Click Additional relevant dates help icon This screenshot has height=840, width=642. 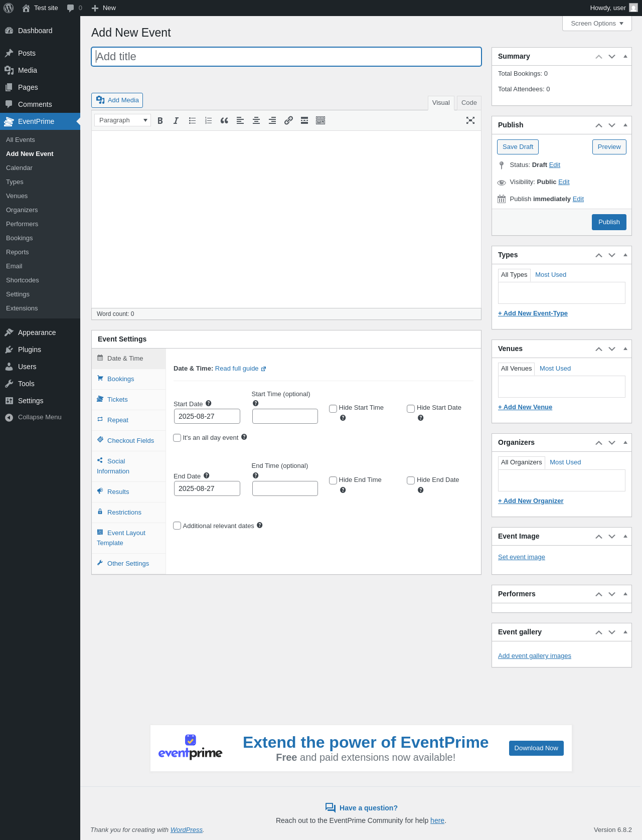click(x=260, y=525)
